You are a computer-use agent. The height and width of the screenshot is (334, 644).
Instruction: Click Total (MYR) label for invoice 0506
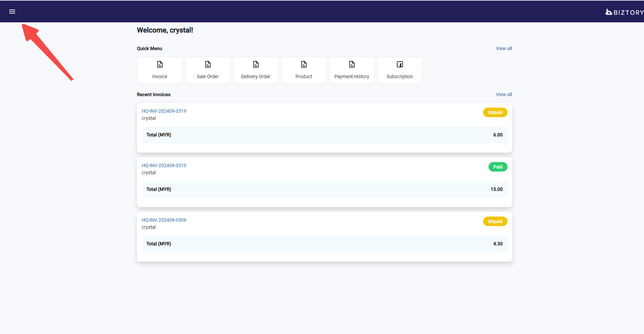point(159,244)
